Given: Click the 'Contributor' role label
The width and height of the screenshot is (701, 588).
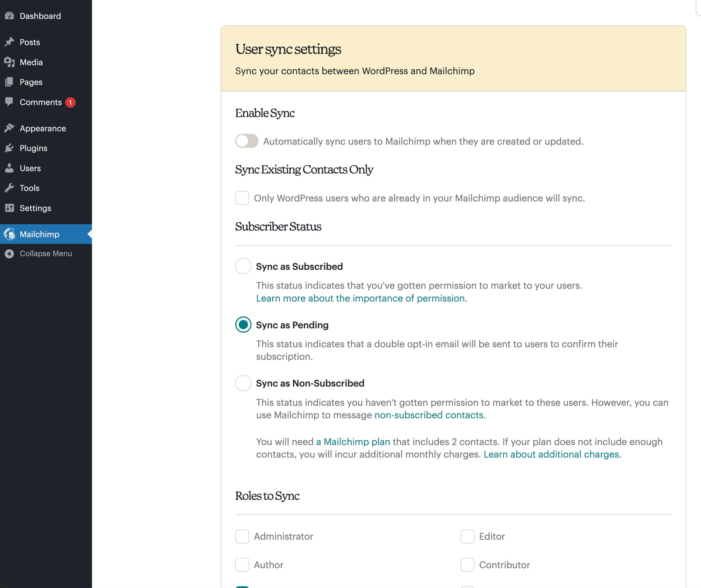Looking at the screenshot, I should [x=504, y=565].
